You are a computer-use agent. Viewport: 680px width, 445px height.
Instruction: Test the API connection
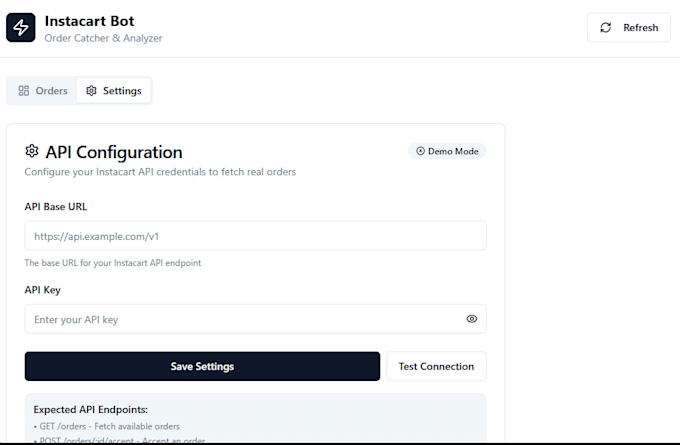[436, 366]
